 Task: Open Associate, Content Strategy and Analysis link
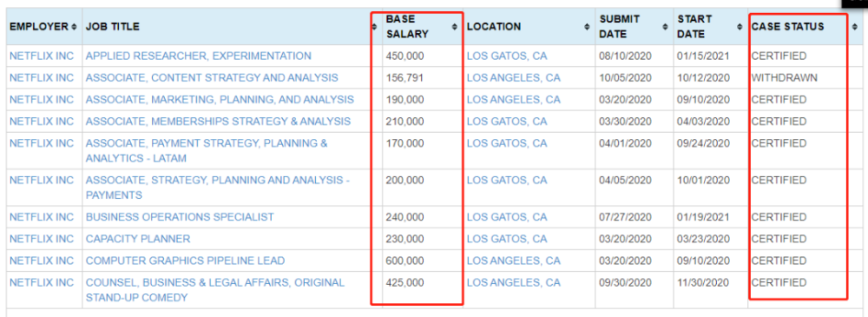pos(212,77)
